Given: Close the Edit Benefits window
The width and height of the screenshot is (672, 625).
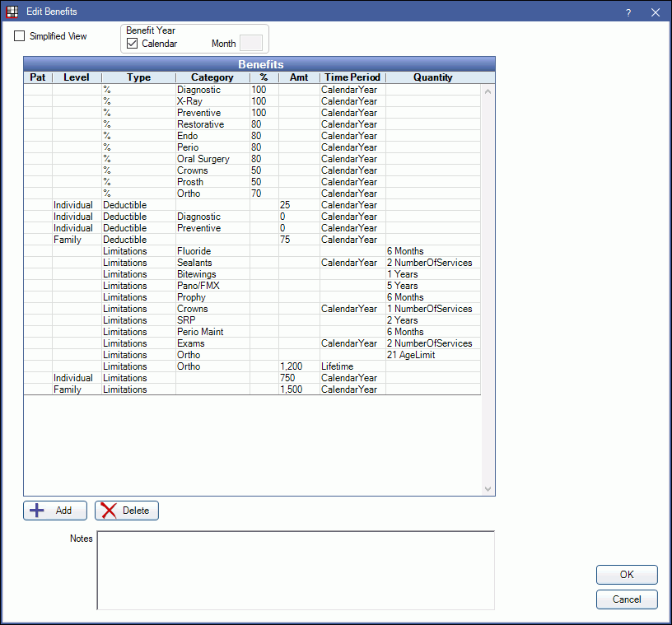Looking at the screenshot, I should (x=656, y=12).
